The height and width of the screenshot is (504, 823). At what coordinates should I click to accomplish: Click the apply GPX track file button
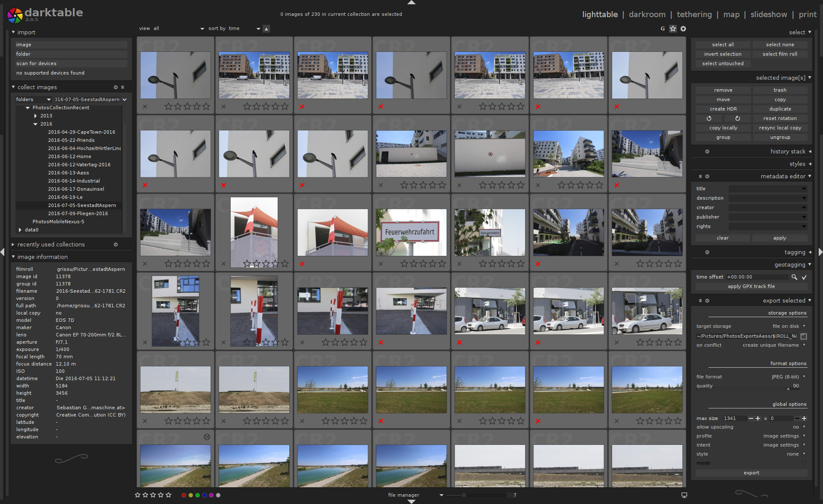[751, 286]
